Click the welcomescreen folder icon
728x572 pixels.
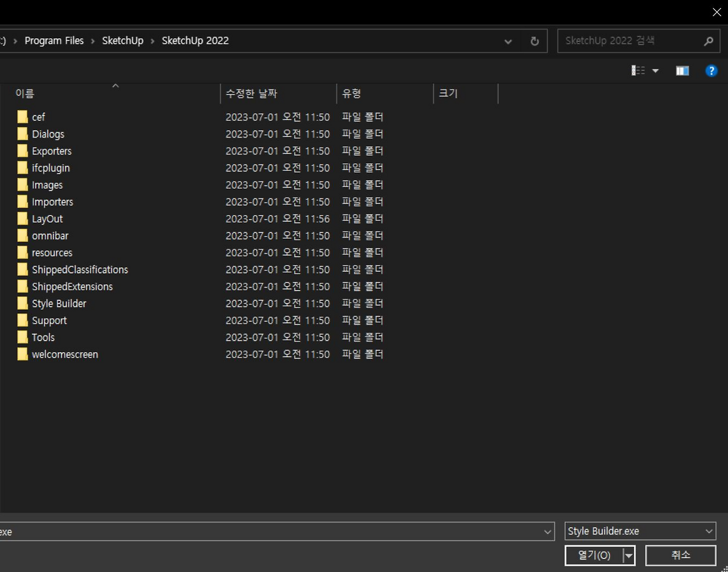22,354
